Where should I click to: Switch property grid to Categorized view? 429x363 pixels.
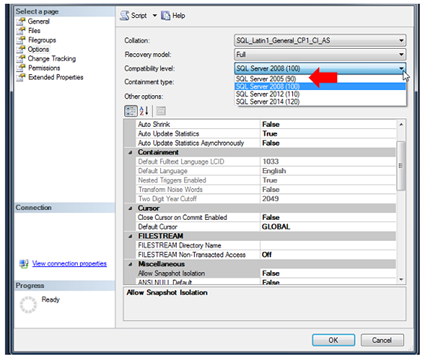131,111
